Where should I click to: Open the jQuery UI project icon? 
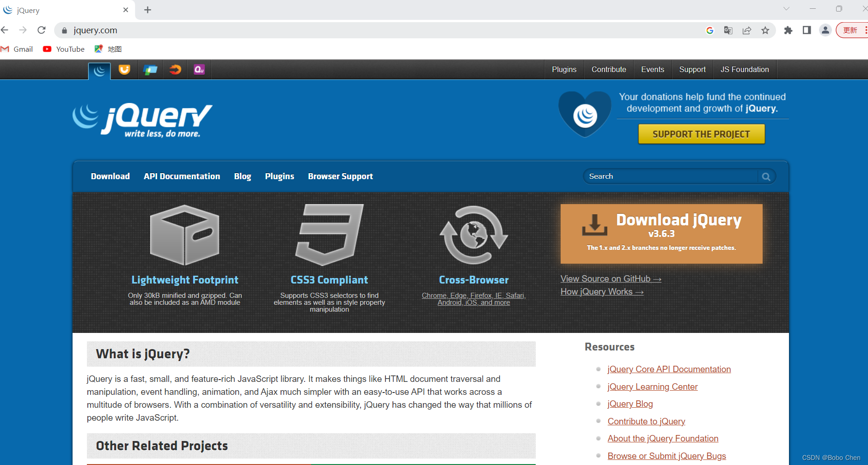click(124, 70)
